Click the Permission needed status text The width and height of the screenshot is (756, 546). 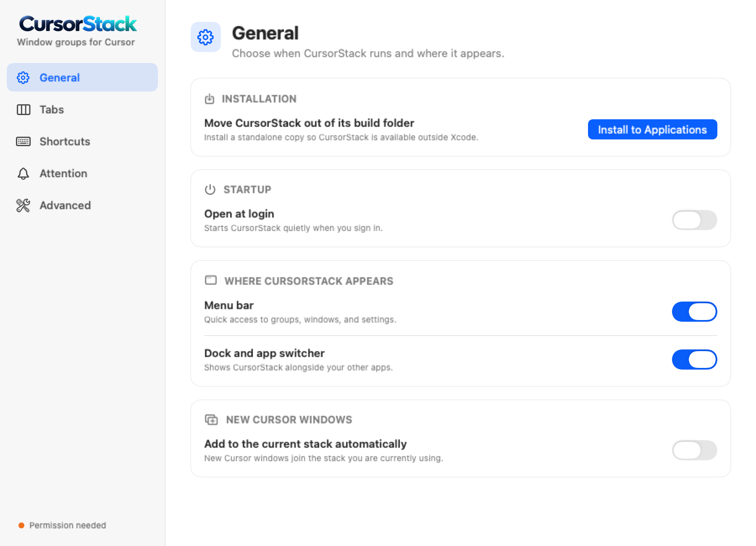pyautogui.click(x=68, y=525)
